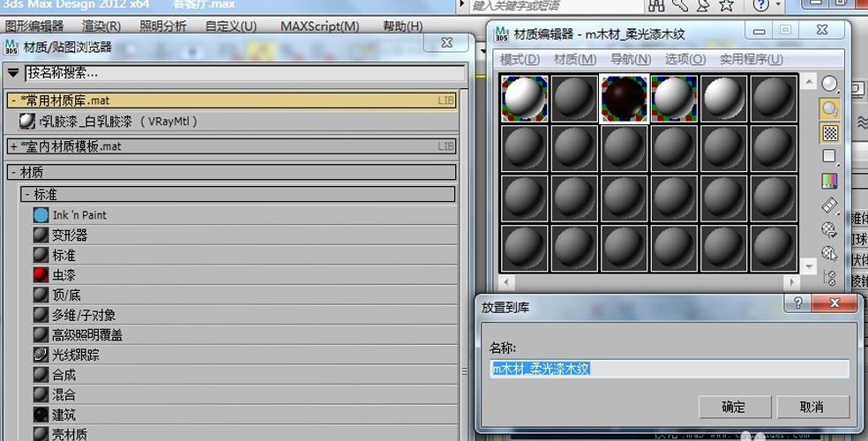Open the 照明分析 main menu

162,26
